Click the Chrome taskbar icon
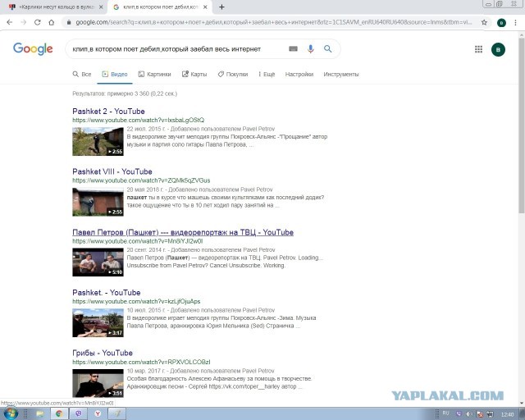525x420 pixels. [59, 414]
